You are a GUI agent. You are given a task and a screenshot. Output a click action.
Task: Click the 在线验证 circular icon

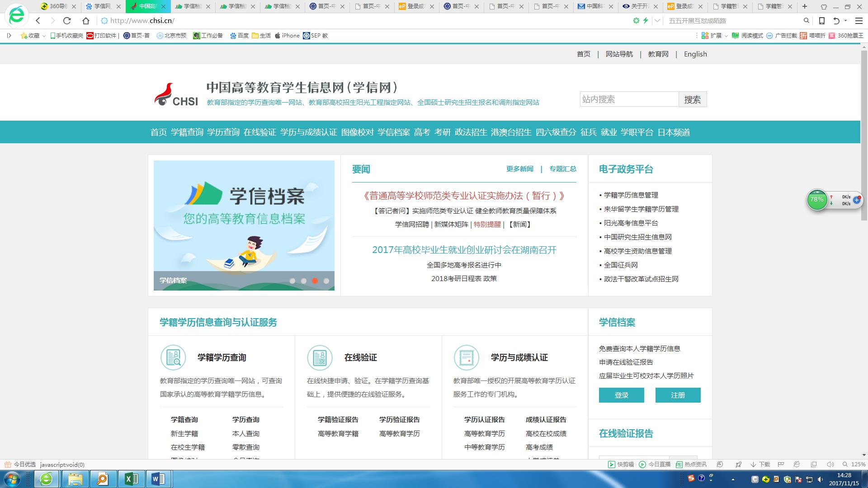[x=320, y=357]
